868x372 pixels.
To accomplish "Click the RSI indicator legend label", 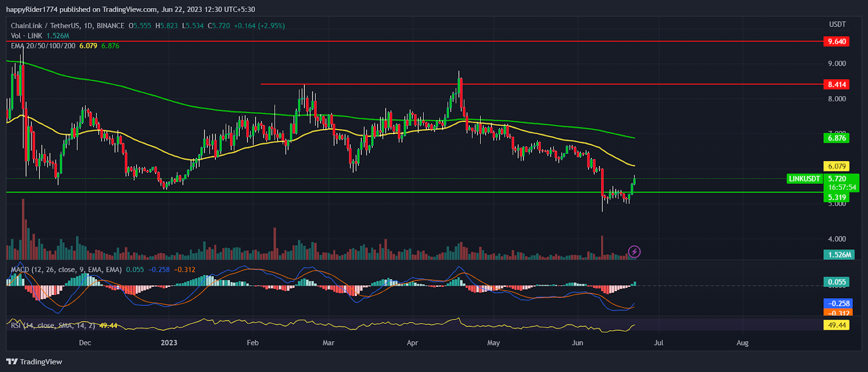I will tap(53, 325).
